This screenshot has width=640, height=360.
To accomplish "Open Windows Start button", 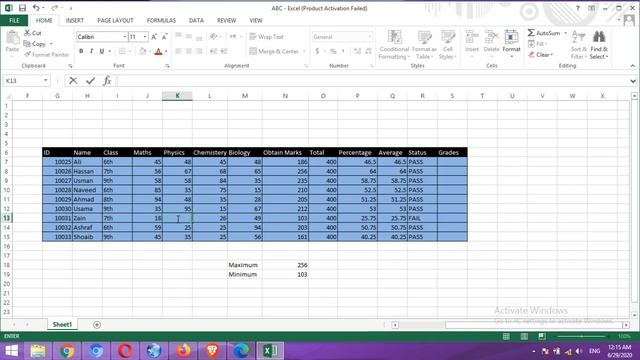I will (x=11, y=351).
